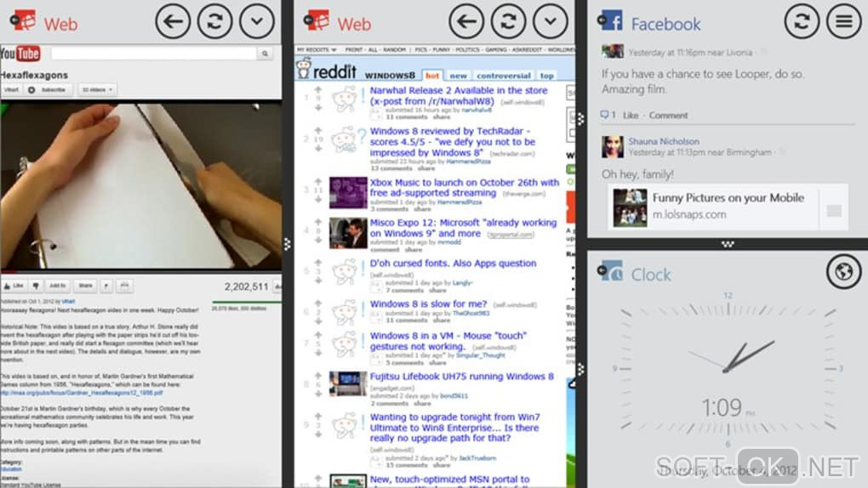Like the Looper post on Facebook
Viewport: 868px width, 488px height.
pyautogui.click(x=631, y=115)
